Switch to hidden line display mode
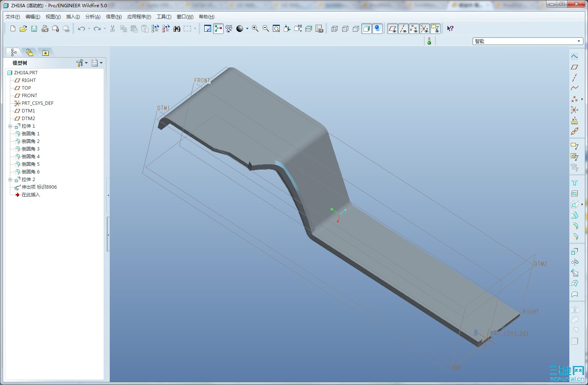The height and width of the screenshot is (385, 588). point(345,29)
